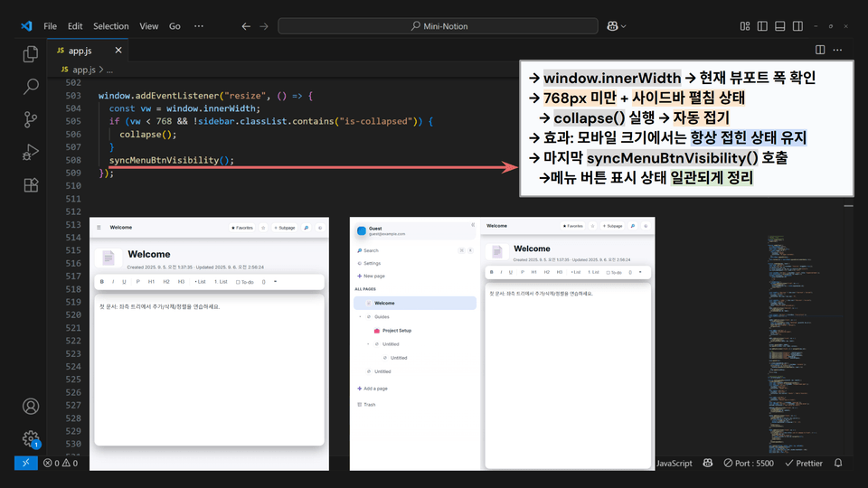868x488 pixels.
Task: Go back with the left arrow
Action: 246,26
